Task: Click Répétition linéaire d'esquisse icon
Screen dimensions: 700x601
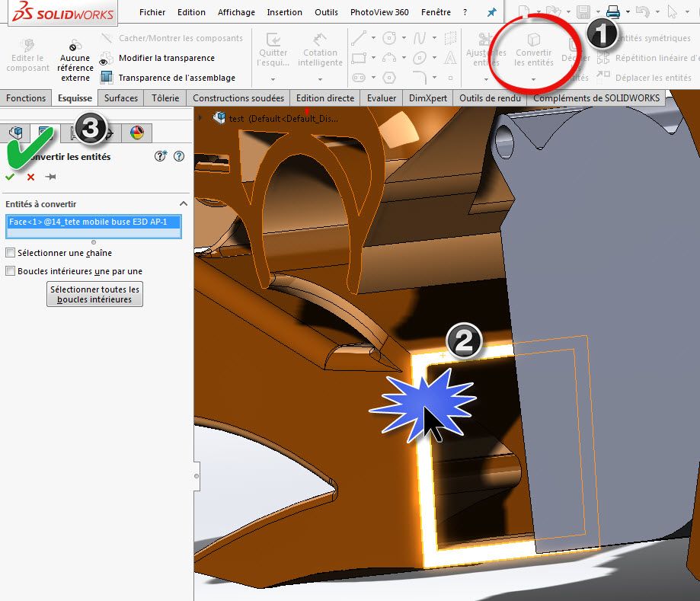Action: tap(603, 58)
